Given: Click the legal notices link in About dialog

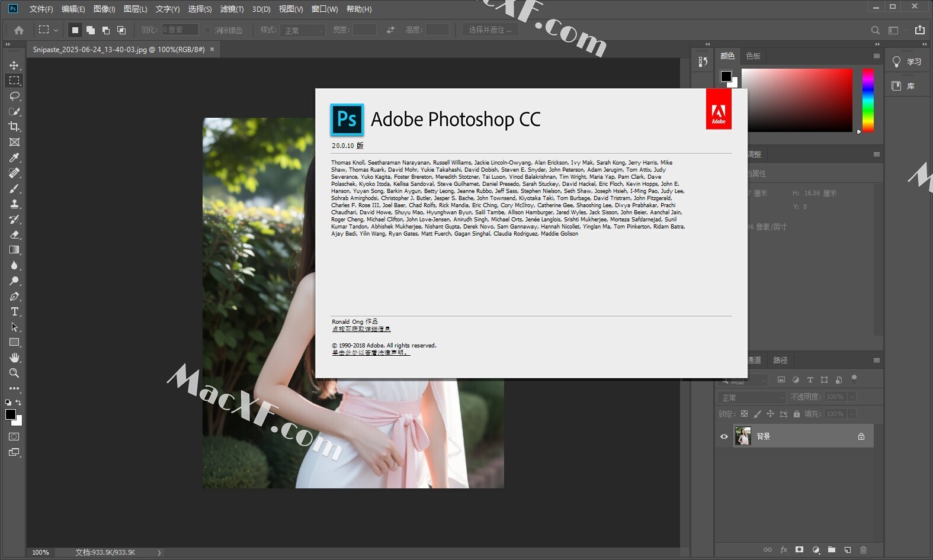Looking at the screenshot, I should pyautogui.click(x=371, y=353).
